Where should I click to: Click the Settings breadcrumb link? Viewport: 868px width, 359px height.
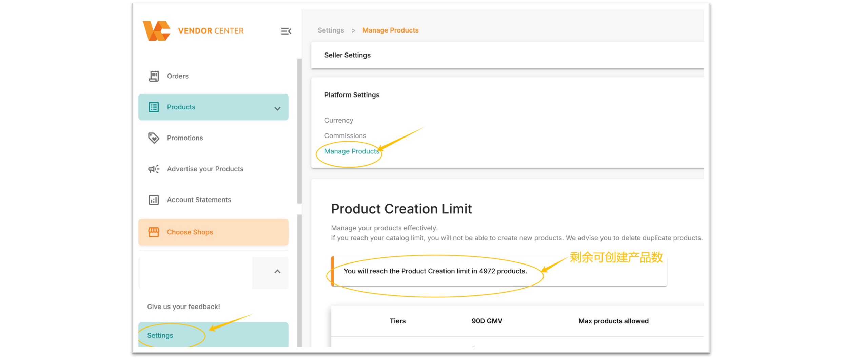tap(331, 30)
